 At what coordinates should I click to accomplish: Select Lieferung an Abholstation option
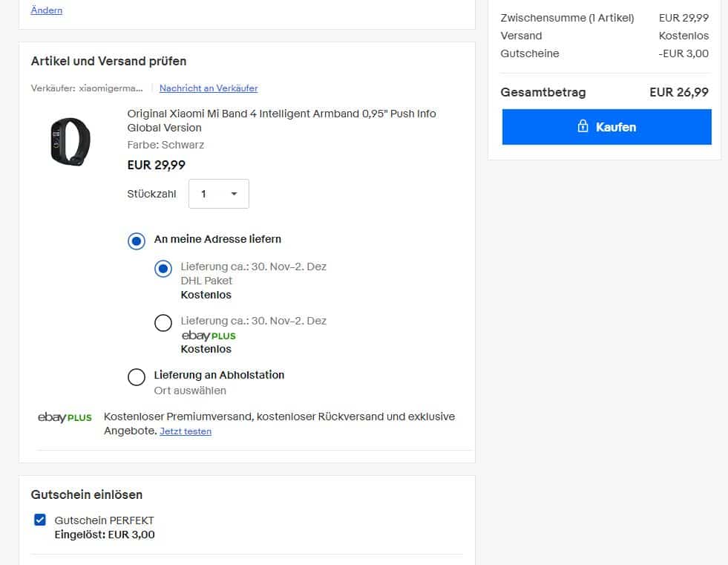[137, 377]
